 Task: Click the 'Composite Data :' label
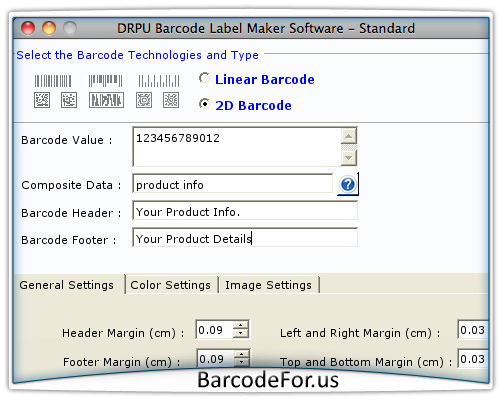[71, 185]
